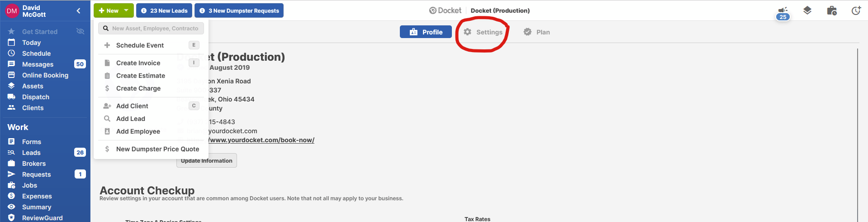The height and width of the screenshot is (222, 868).
Task: Open the announcements megaphone icon
Action: point(783,10)
